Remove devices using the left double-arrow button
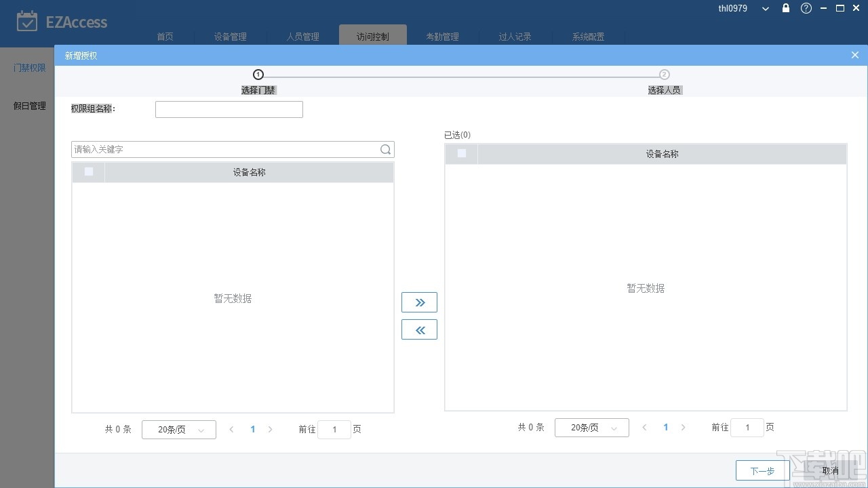The height and width of the screenshot is (488, 868). [419, 329]
